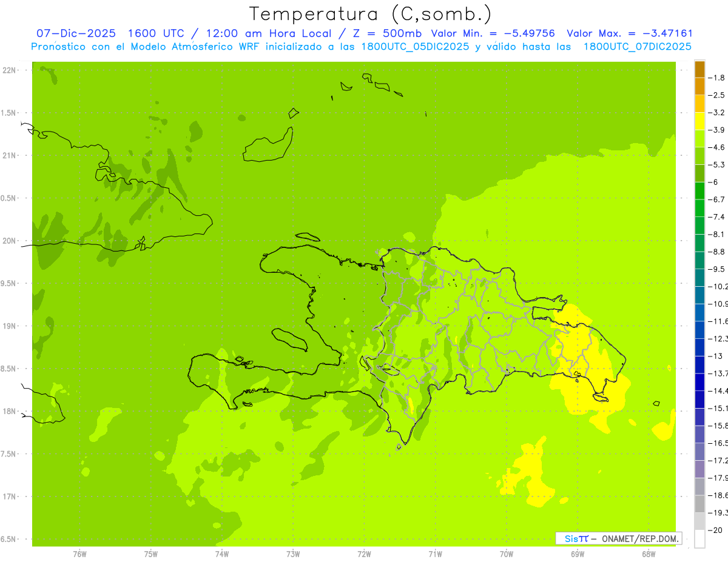This screenshot has height=562, width=728.
Task: Click the legend swatch between -2.5 and -3.2
Action: tap(699, 104)
